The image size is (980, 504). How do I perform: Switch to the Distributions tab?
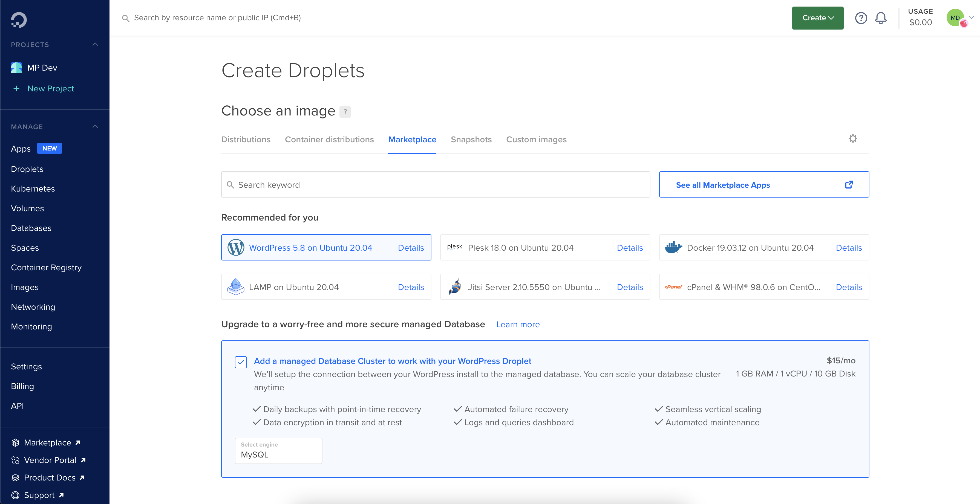click(x=246, y=140)
